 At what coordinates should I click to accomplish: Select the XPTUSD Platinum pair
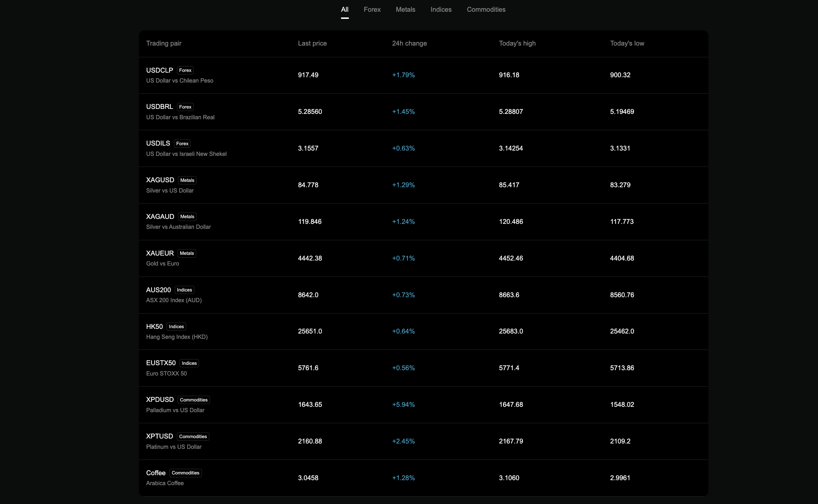[159, 436]
